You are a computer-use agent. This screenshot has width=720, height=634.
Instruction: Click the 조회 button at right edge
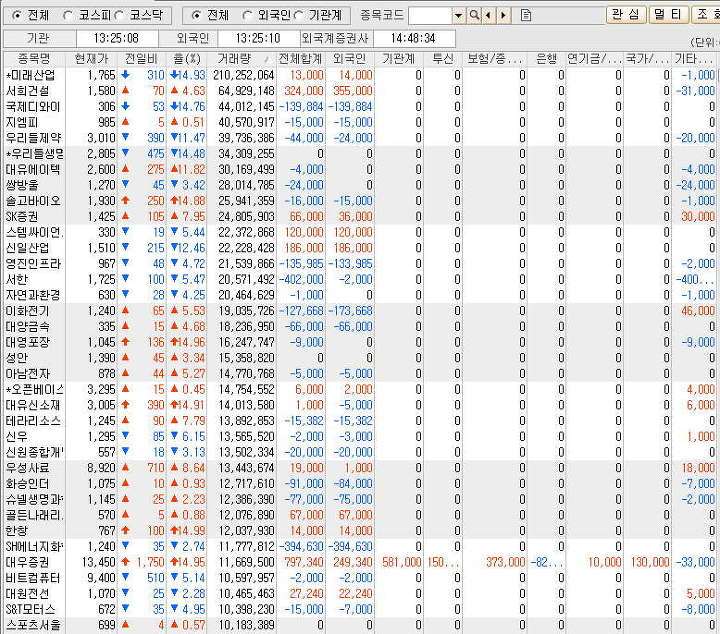point(706,15)
